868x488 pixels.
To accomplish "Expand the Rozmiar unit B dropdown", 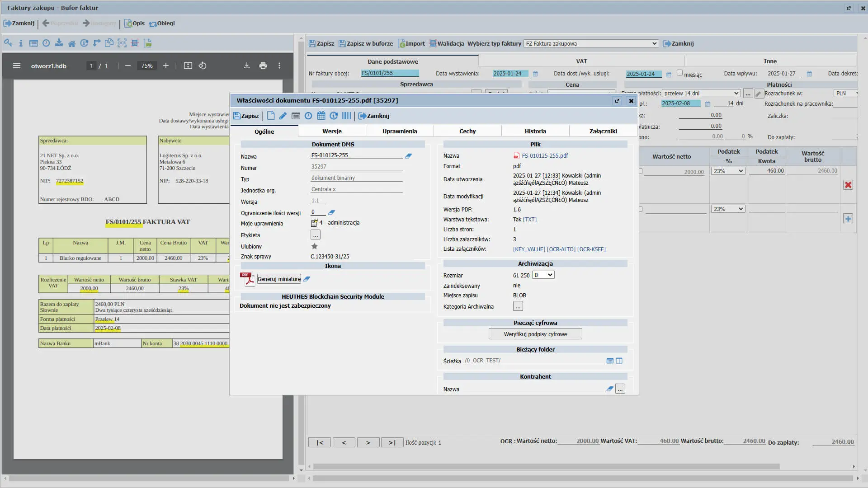I will (x=543, y=275).
